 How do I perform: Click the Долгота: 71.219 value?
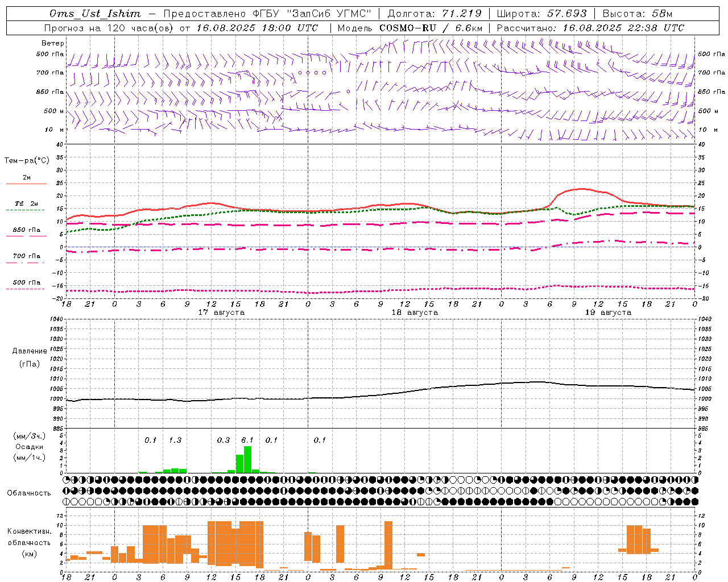[x=435, y=14]
